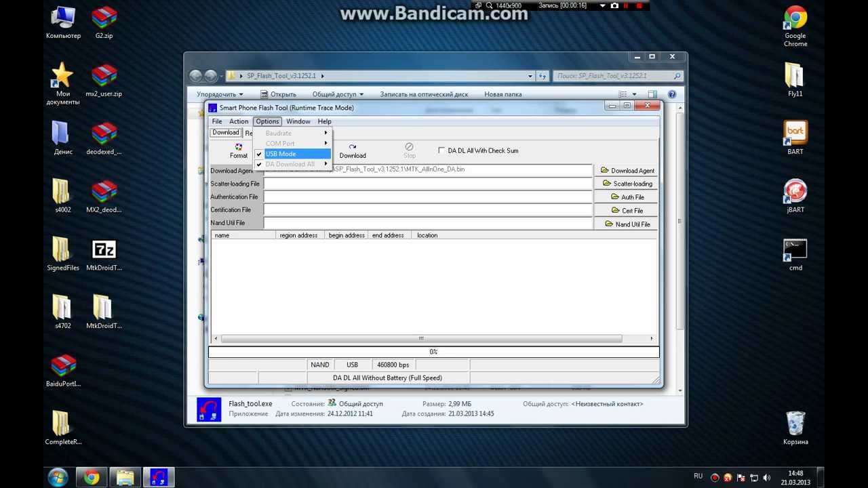Click the Scatter-loading File input field
868x488 pixels.
click(428, 184)
